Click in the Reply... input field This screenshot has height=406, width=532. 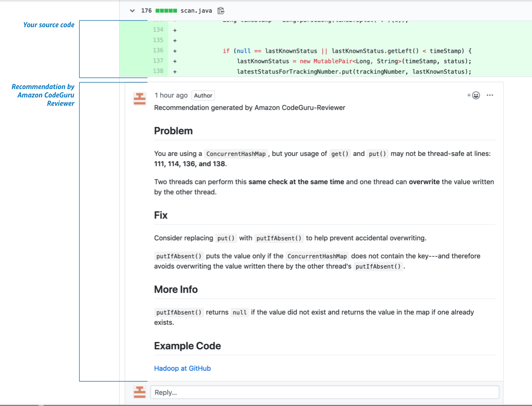pyautogui.click(x=325, y=392)
